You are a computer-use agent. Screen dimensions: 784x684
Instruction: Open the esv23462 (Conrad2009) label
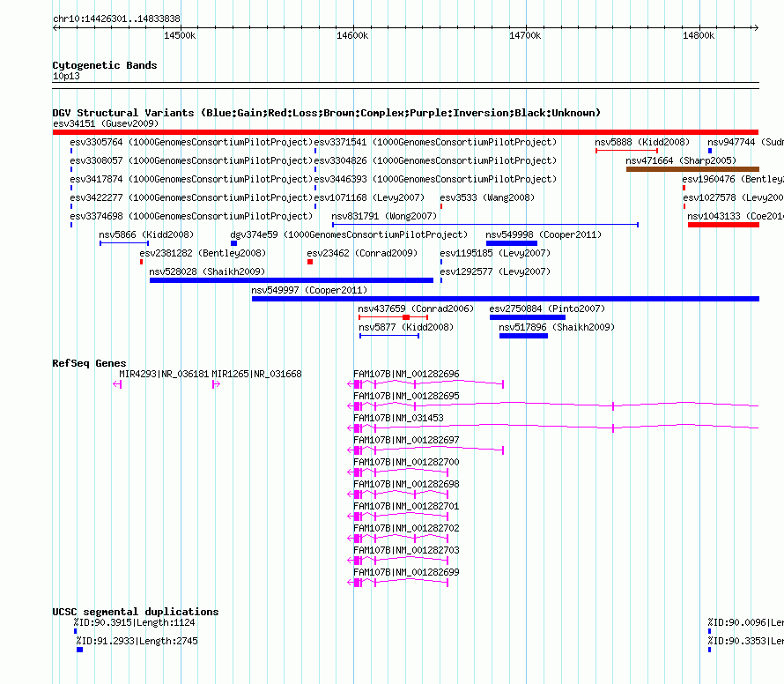click(x=362, y=253)
